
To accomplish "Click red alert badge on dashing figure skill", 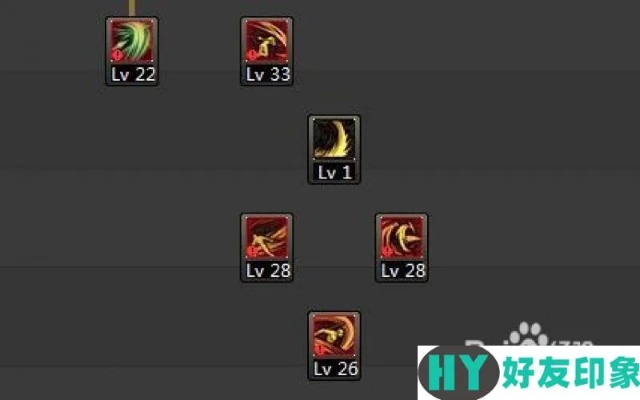I will (x=252, y=251).
